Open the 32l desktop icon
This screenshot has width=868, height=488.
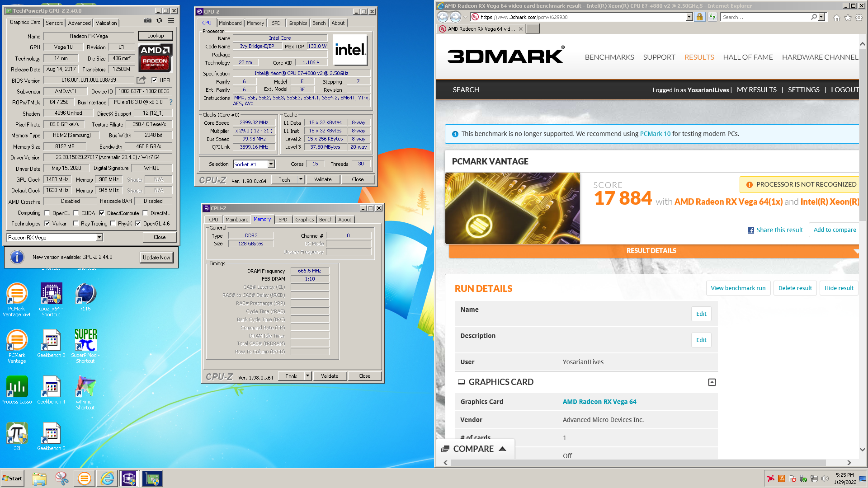coord(17,436)
